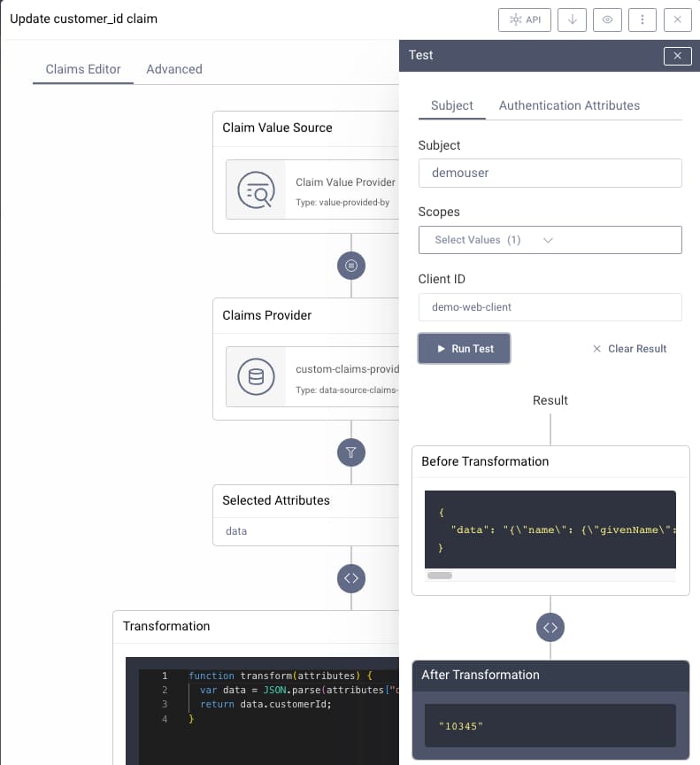Switch to the Advanced tab
This screenshot has height=765, width=700.
click(174, 69)
